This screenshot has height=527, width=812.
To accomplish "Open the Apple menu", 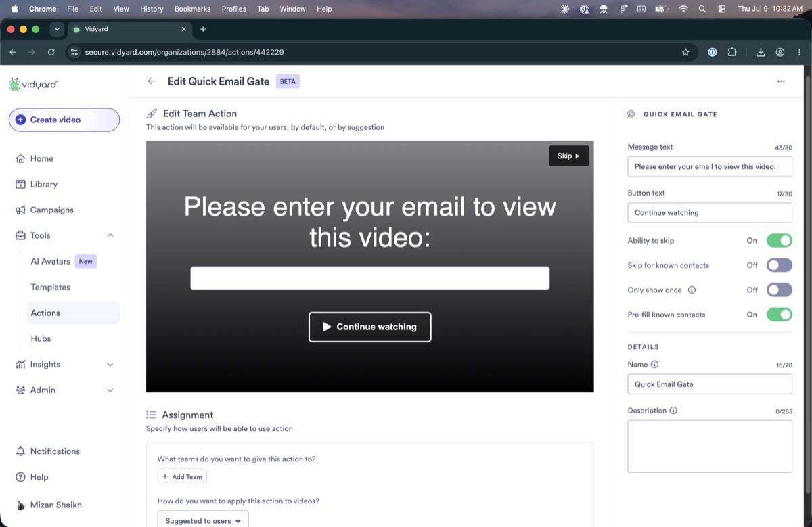I will click(x=14, y=9).
